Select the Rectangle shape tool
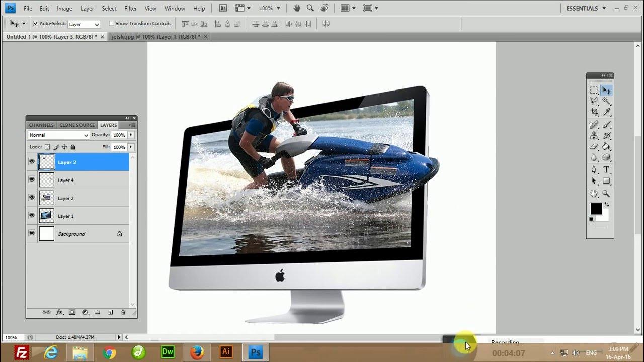The image size is (644, 362). (606, 181)
